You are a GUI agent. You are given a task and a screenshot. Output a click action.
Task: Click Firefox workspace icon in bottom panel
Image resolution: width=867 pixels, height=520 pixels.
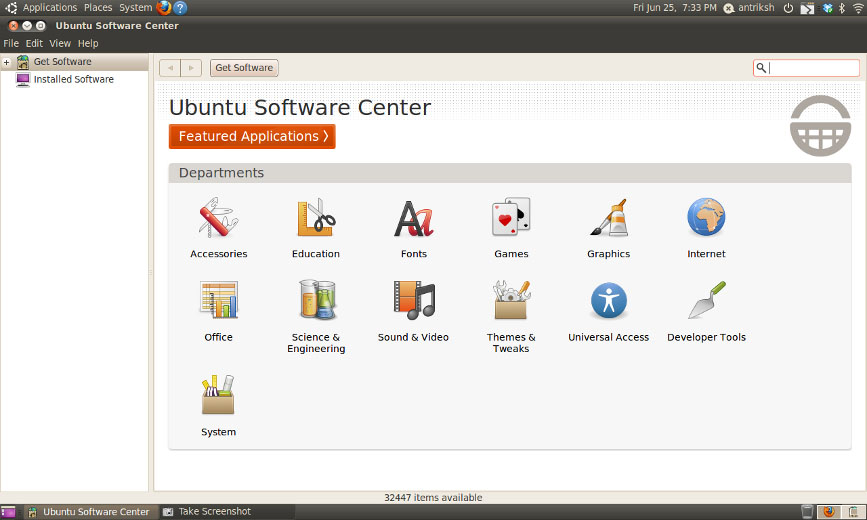[x=829, y=512]
